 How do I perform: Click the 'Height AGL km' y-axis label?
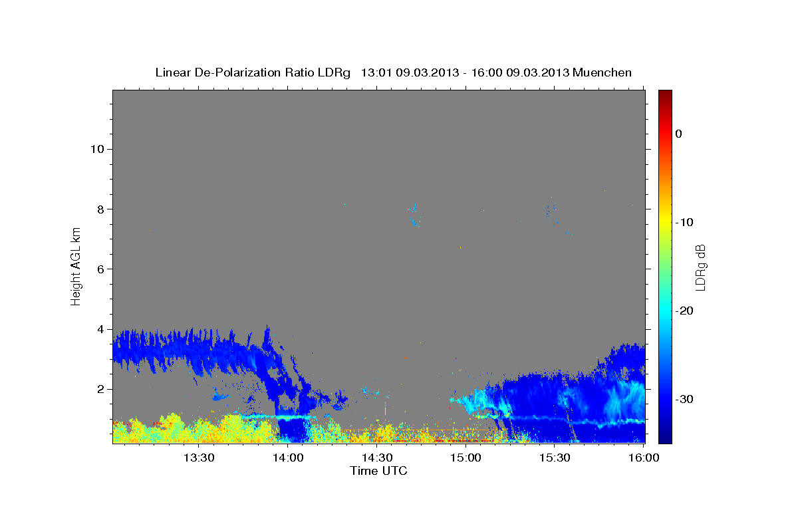(76, 266)
